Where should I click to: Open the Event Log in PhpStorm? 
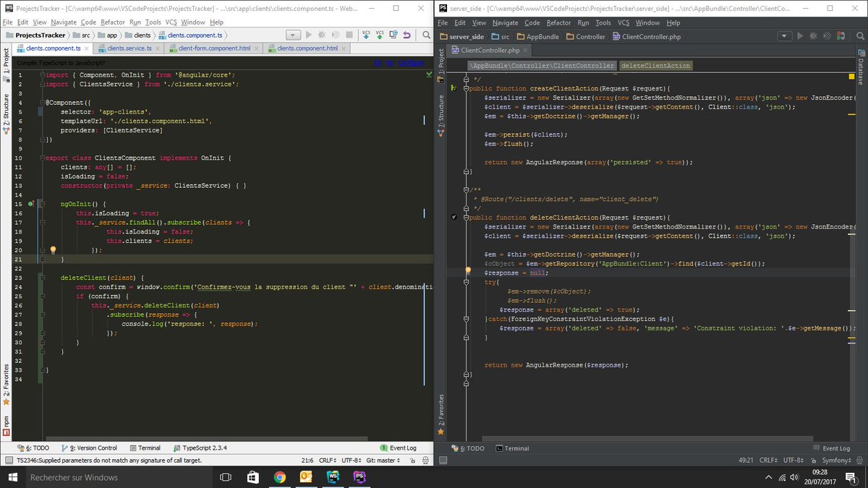[x=831, y=448]
